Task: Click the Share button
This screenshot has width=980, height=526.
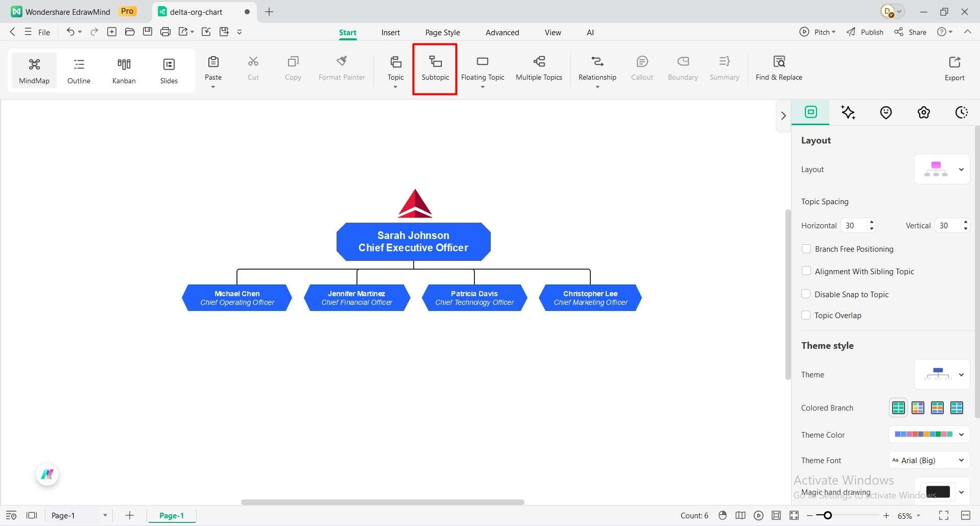Action: 911,32
